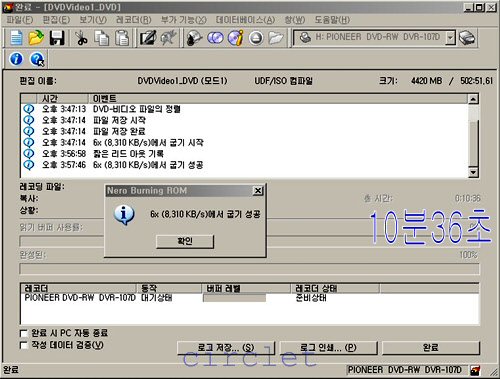Click the 버퍼 레벨 buffer bar
Image resolution: width=500 pixels, height=379 pixels.
(x=235, y=298)
